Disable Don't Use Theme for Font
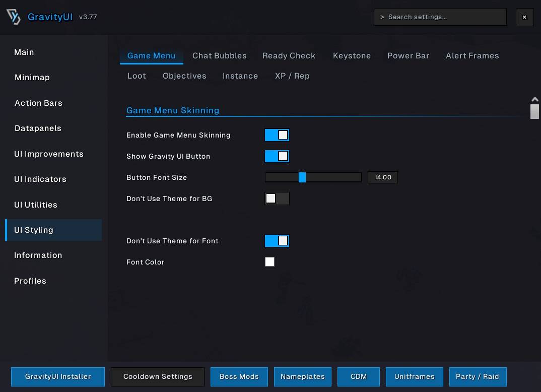The image size is (541, 392). coord(277,241)
